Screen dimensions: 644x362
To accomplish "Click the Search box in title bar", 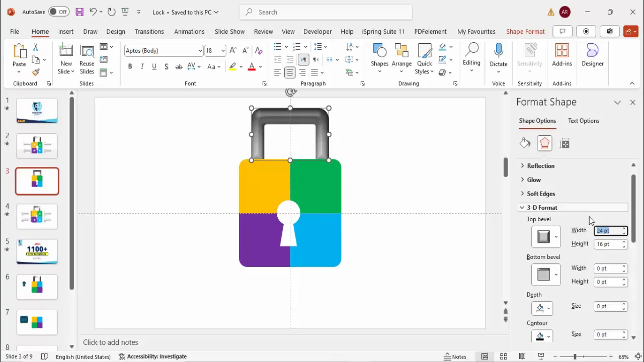I will (x=326, y=12).
